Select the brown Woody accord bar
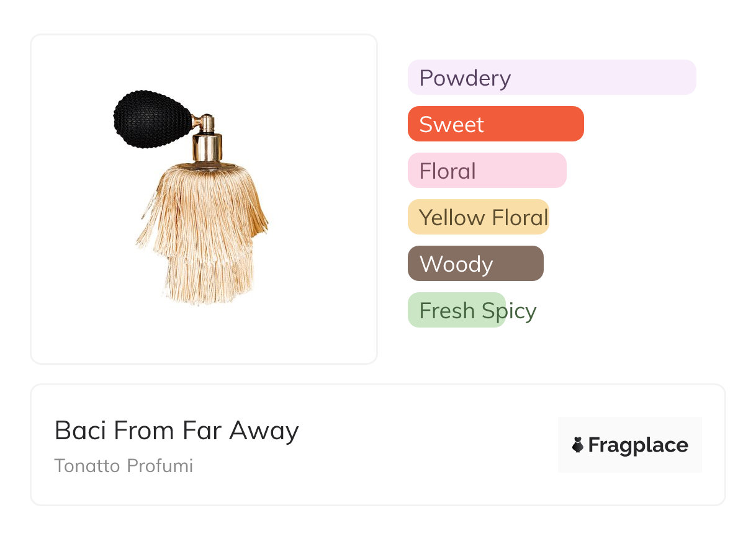The image size is (756, 536). (x=475, y=264)
